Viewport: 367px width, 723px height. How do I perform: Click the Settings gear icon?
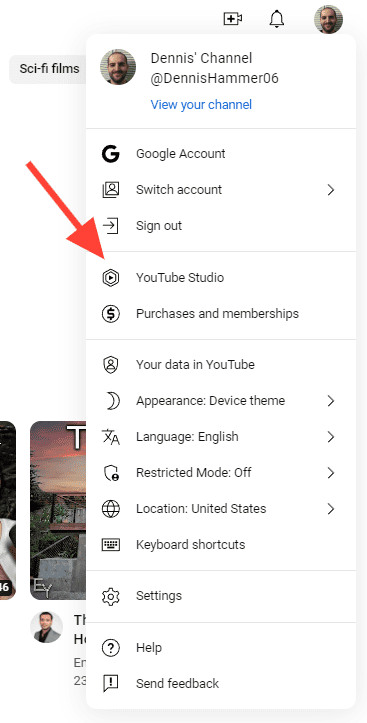[x=111, y=596]
